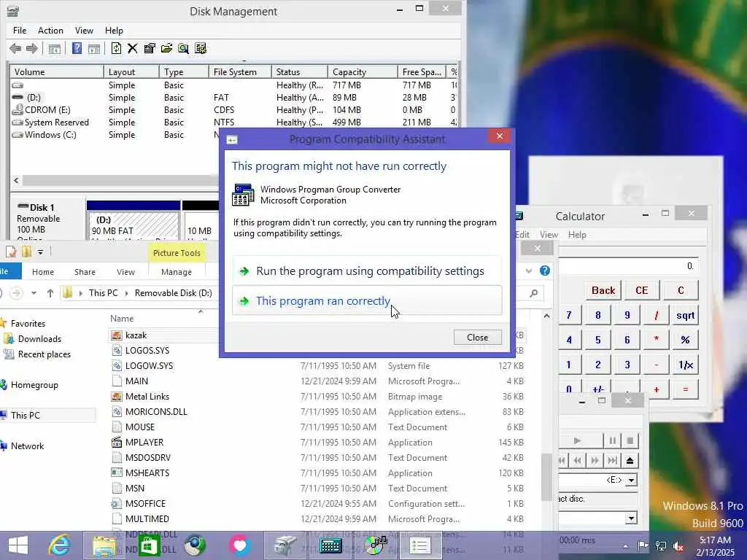Select Homegroup in the navigation pane

tap(34, 385)
